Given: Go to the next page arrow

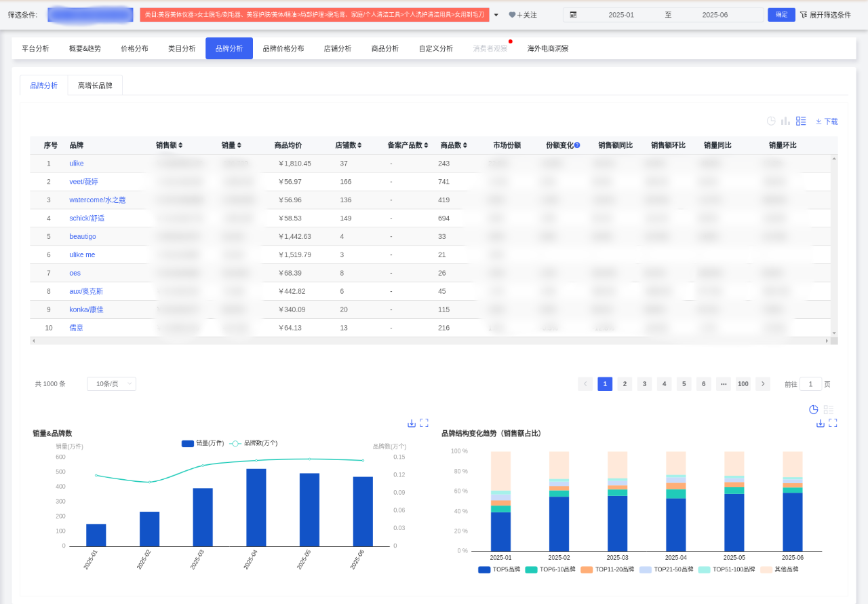Looking at the screenshot, I should pos(763,384).
